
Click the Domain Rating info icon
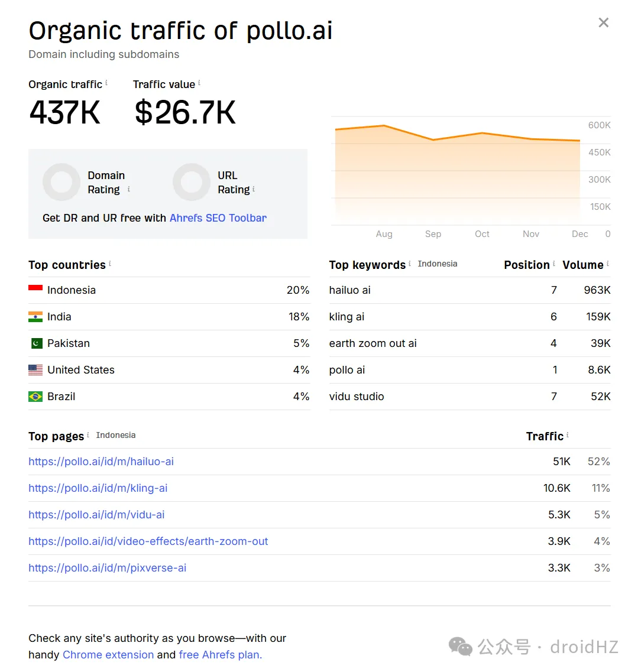(x=129, y=189)
